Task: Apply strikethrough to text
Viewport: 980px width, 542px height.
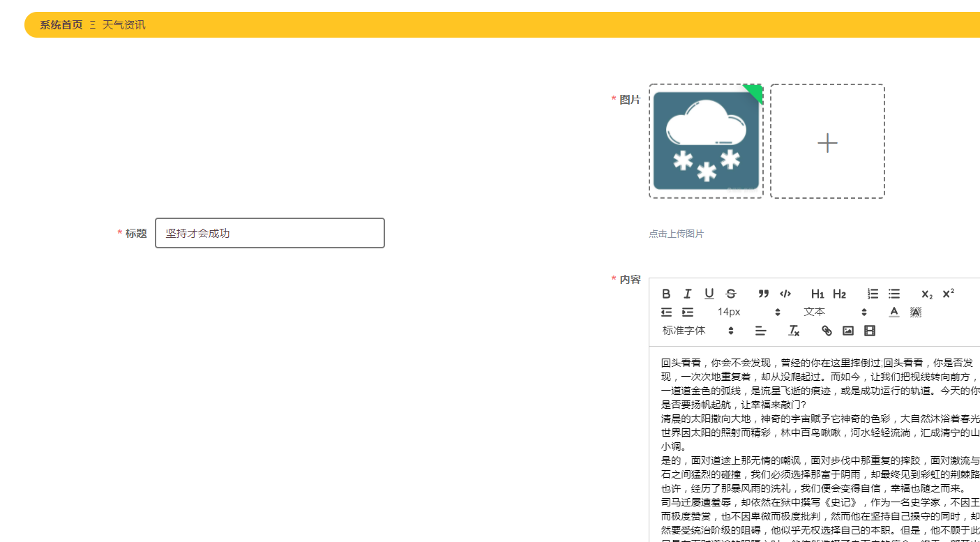Action: click(730, 294)
